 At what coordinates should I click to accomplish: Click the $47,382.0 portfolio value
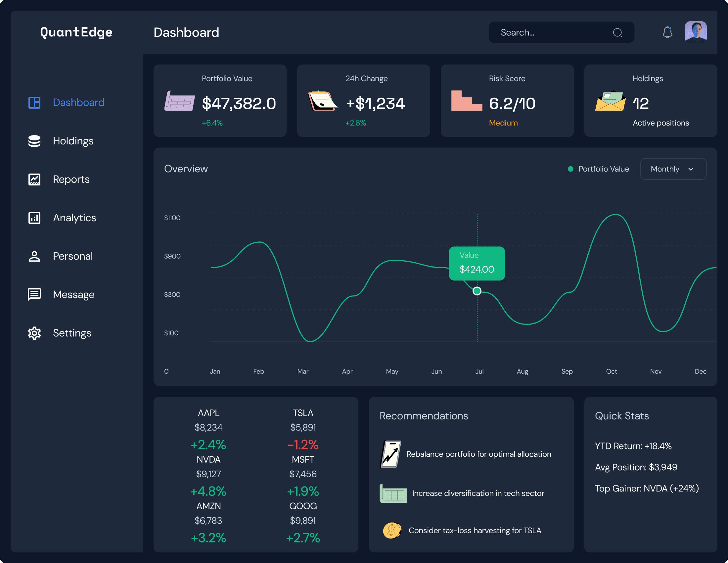click(239, 103)
